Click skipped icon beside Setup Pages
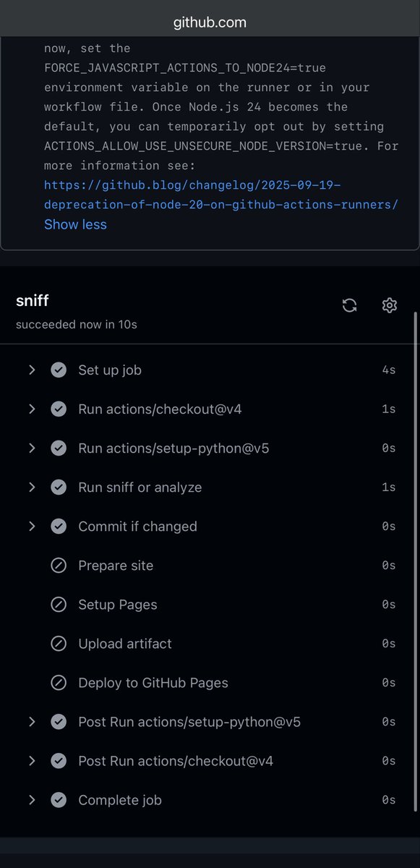Viewport: 420px width, 868px height. coord(59,605)
